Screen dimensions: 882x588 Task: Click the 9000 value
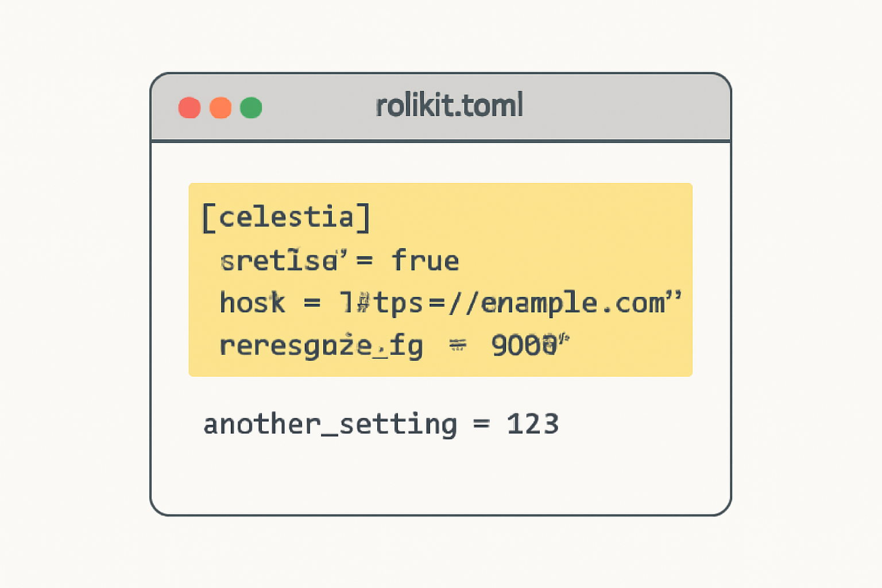point(525,346)
